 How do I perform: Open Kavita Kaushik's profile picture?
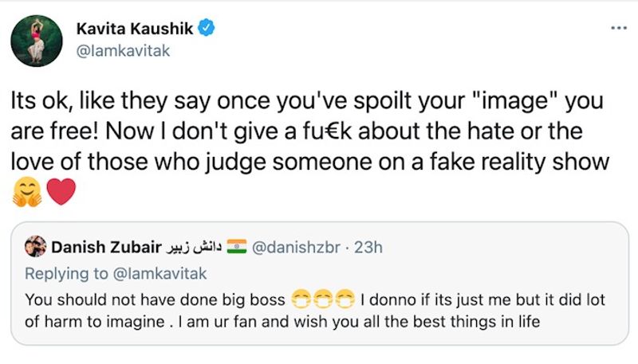click(x=37, y=41)
